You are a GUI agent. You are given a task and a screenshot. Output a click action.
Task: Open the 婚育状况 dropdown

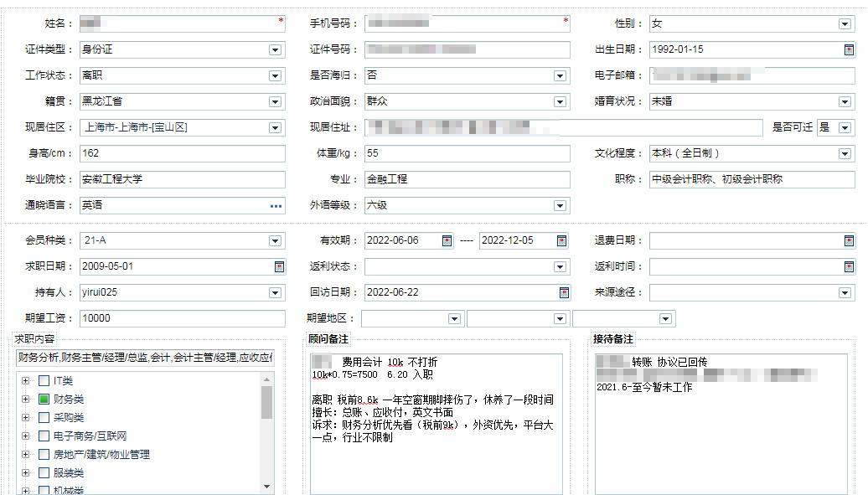(845, 102)
